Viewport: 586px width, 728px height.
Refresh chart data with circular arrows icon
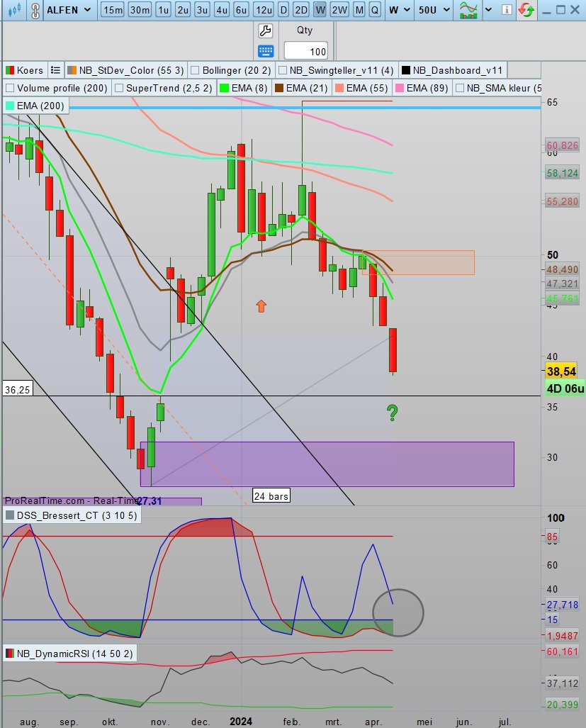tap(526, 11)
